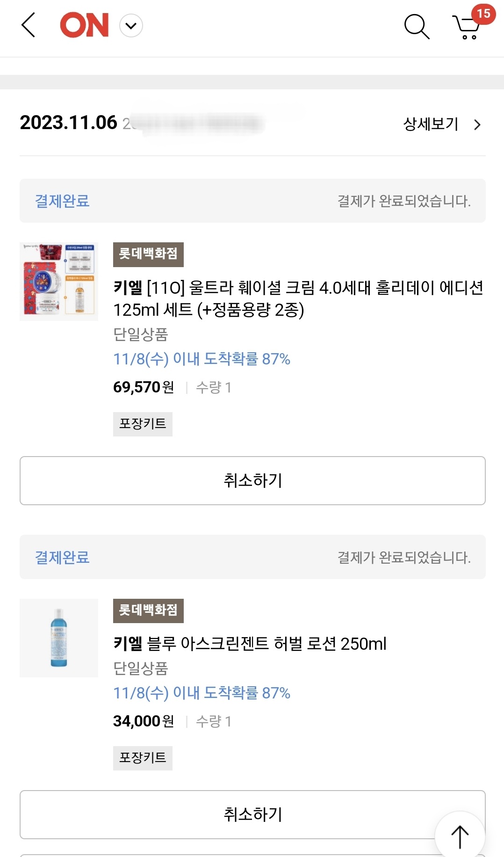Open the 키엘 블루 아스크린젠트 허벌 로션 title
Viewport: 504px width, 857px height.
pyautogui.click(x=250, y=644)
